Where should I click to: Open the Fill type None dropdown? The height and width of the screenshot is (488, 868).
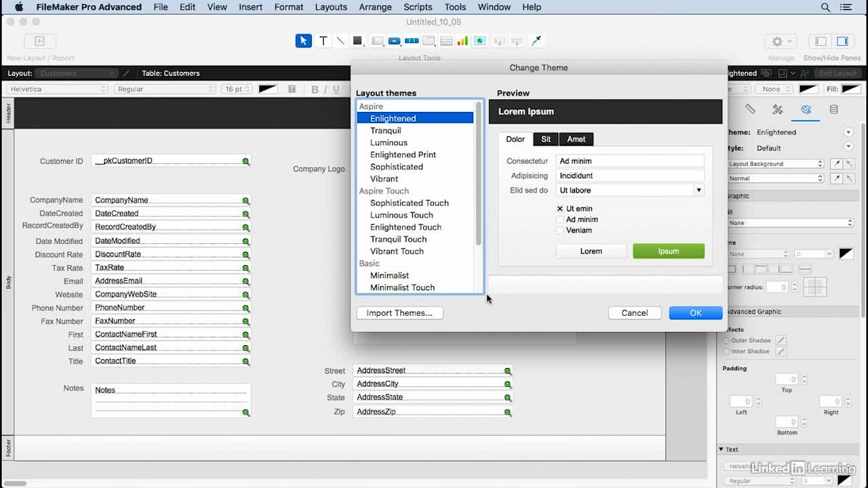790,223
